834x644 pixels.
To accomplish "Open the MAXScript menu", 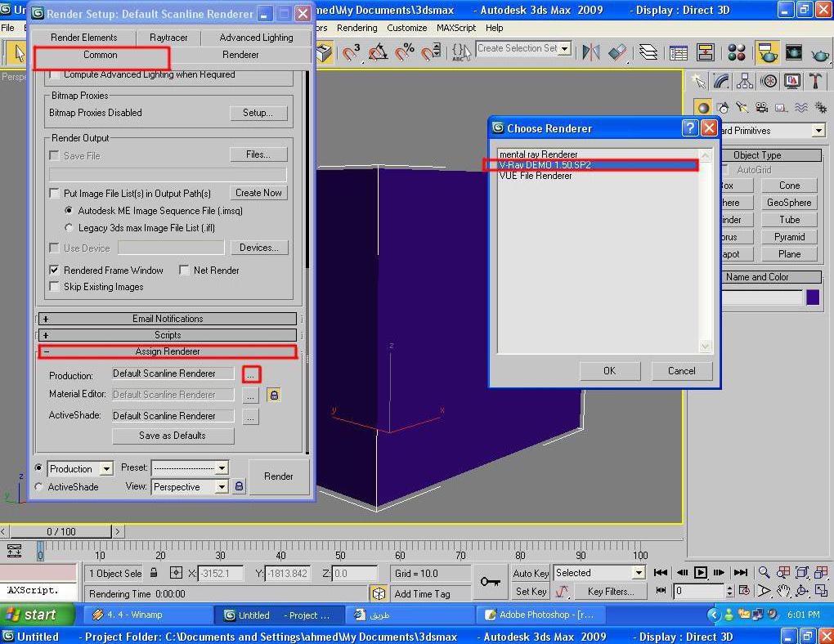I will [x=456, y=28].
